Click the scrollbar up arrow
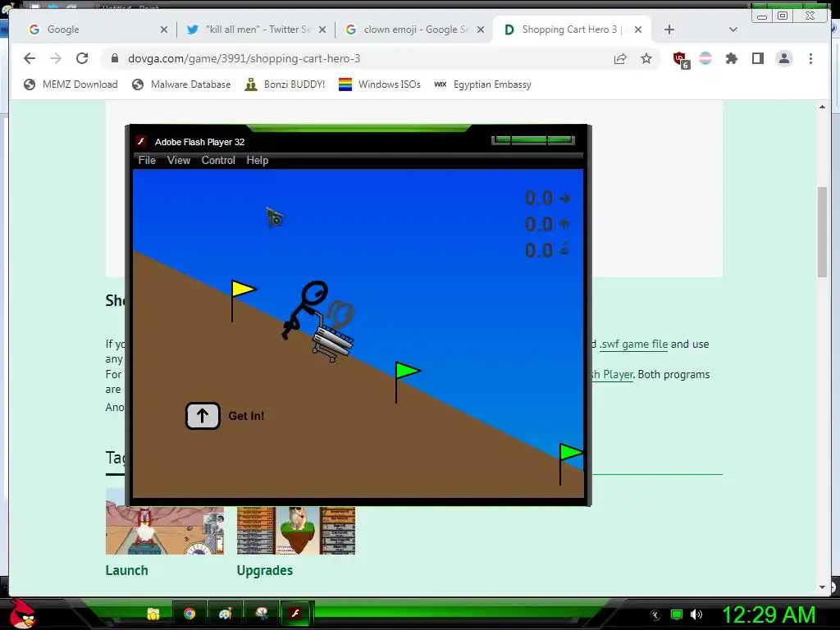The image size is (840, 630). pyautogui.click(x=822, y=107)
